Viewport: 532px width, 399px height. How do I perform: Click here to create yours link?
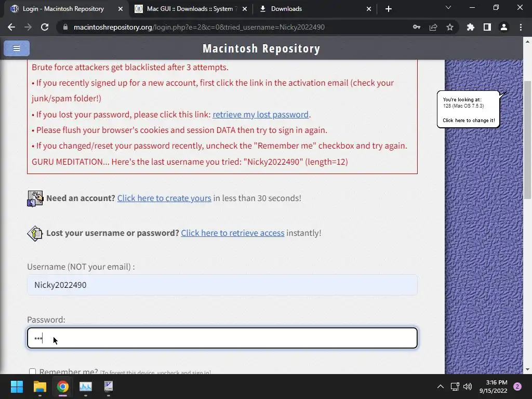pyautogui.click(x=164, y=198)
